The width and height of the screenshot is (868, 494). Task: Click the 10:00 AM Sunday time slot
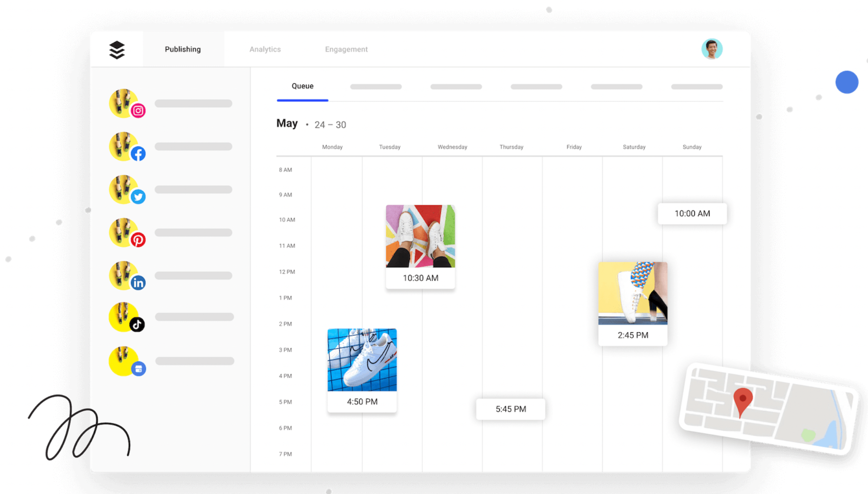point(692,213)
